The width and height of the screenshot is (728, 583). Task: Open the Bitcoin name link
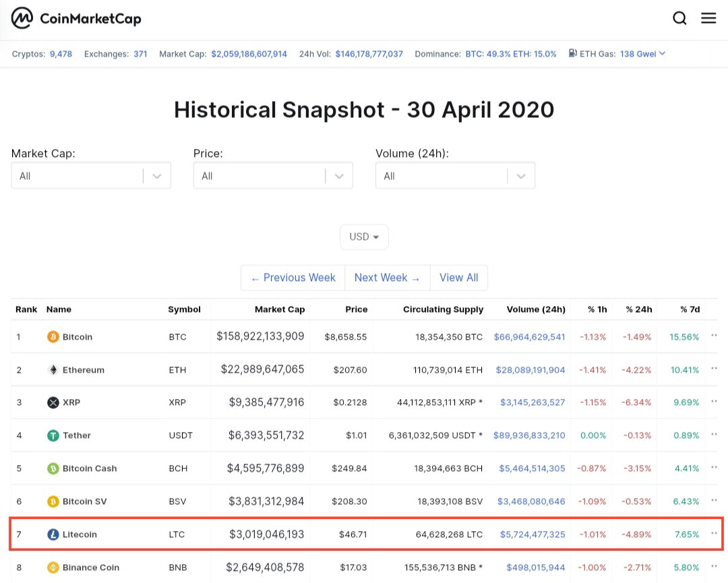(x=78, y=337)
